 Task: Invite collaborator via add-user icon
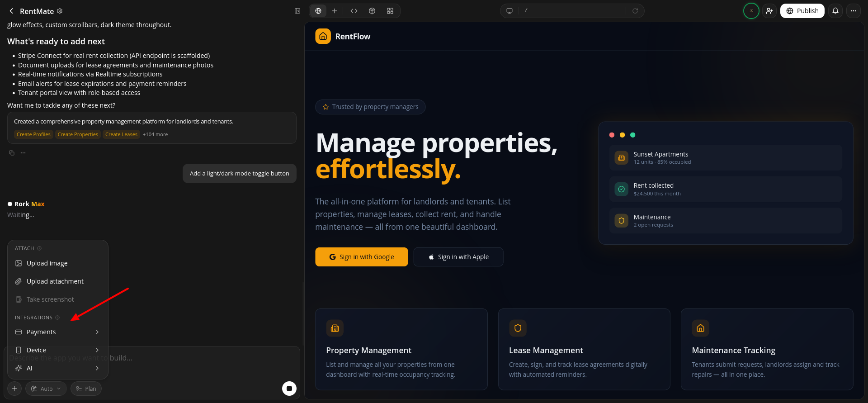point(769,11)
